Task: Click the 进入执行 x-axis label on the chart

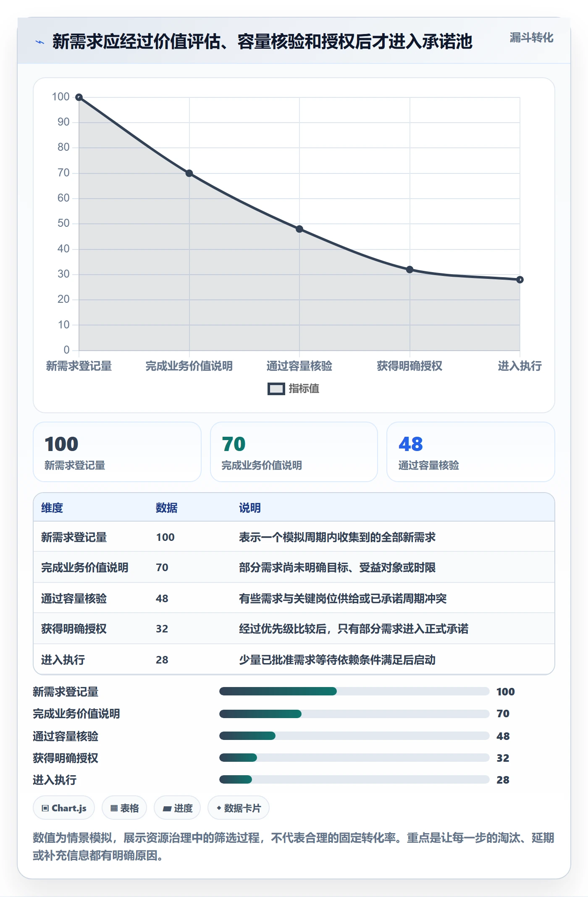Action: pos(520,366)
